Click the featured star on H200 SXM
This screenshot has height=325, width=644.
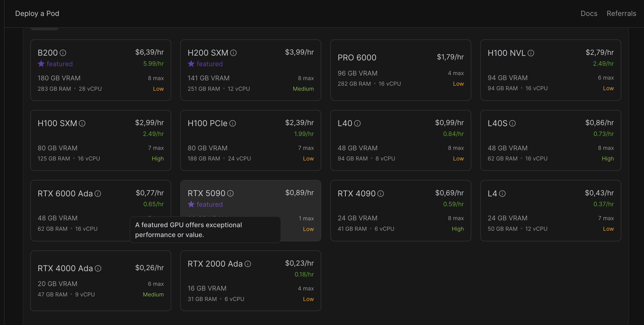pos(191,64)
